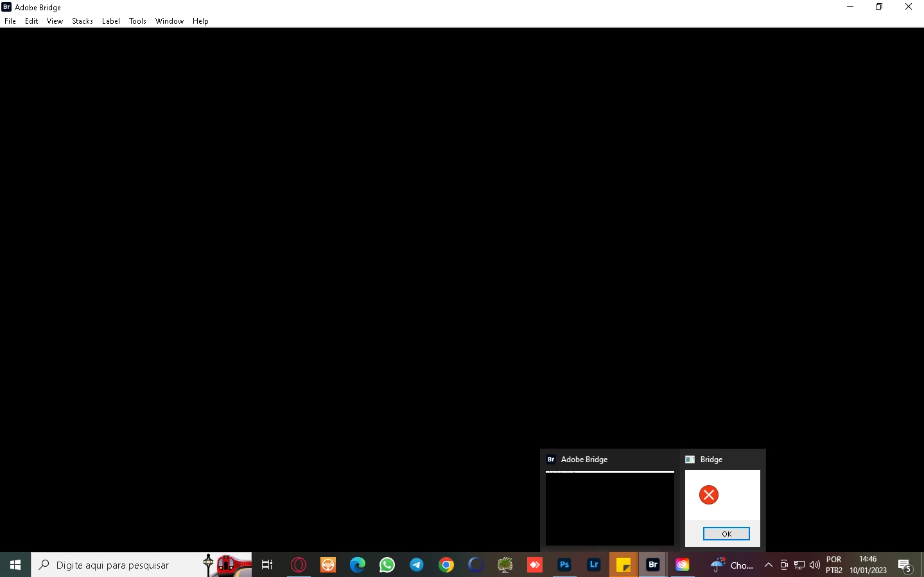Click the search highlight train illustration
Viewport: 924px width, 577px height.
[x=227, y=565]
